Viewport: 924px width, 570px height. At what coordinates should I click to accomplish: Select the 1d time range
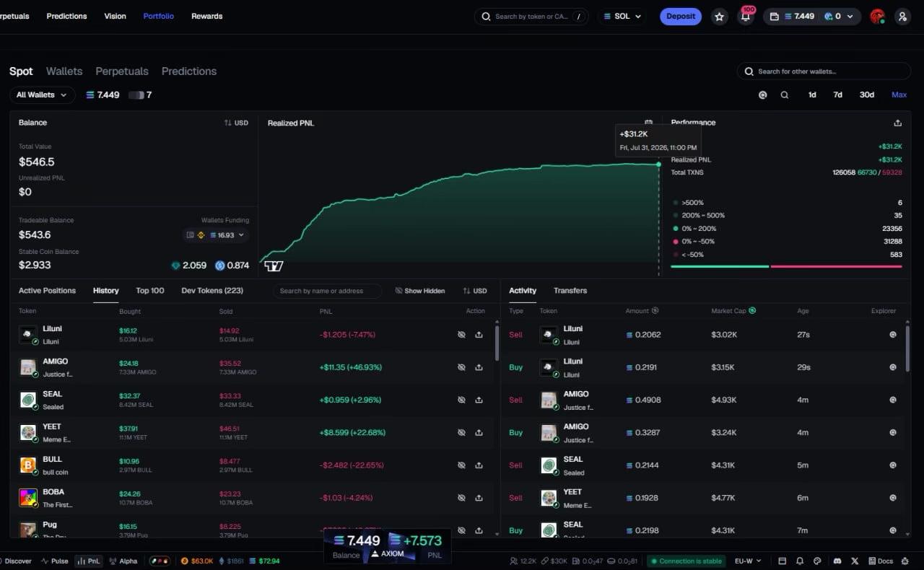click(x=812, y=95)
